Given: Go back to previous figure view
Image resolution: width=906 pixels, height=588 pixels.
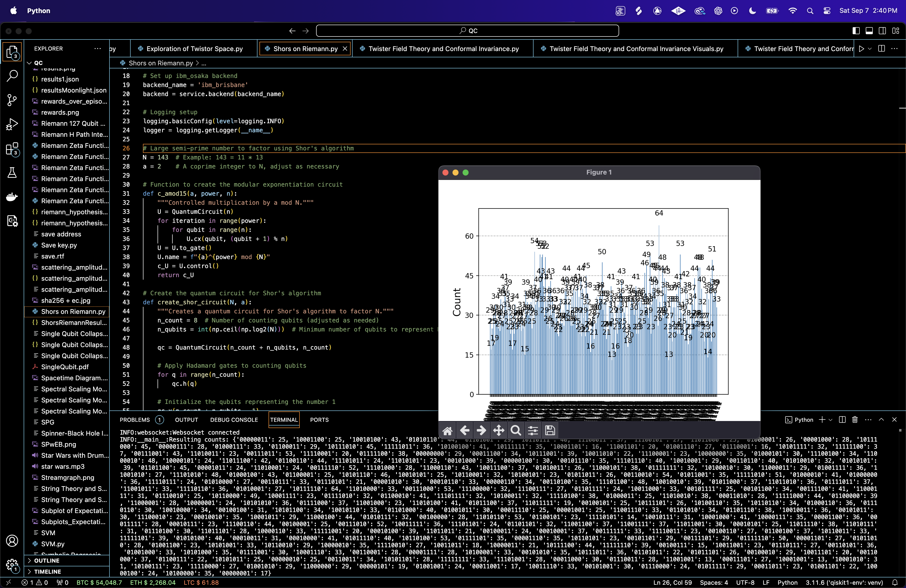Looking at the screenshot, I should tap(464, 431).
